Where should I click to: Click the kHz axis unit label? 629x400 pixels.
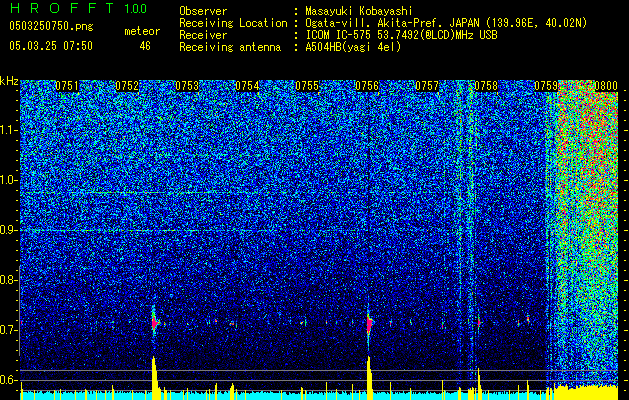click(x=9, y=81)
